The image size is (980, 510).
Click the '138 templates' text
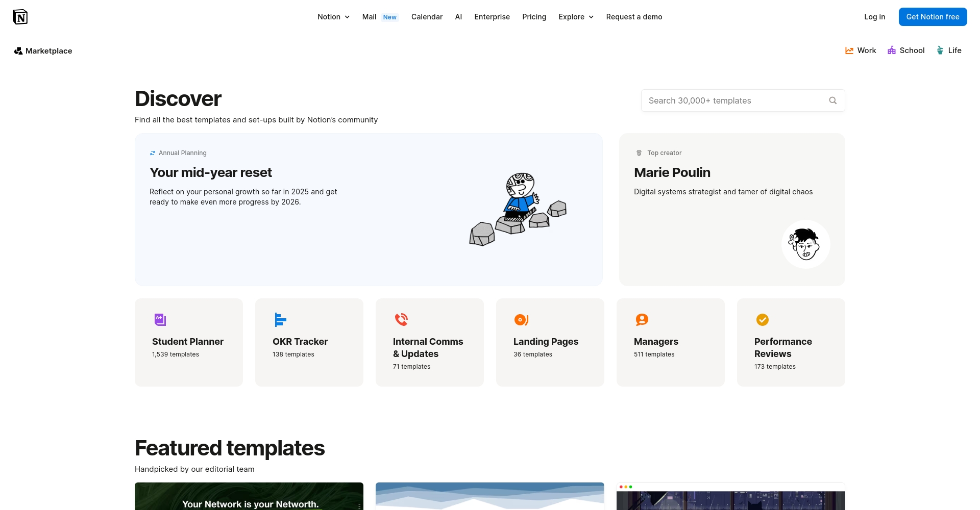pyautogui.click(x=293, y=354)
